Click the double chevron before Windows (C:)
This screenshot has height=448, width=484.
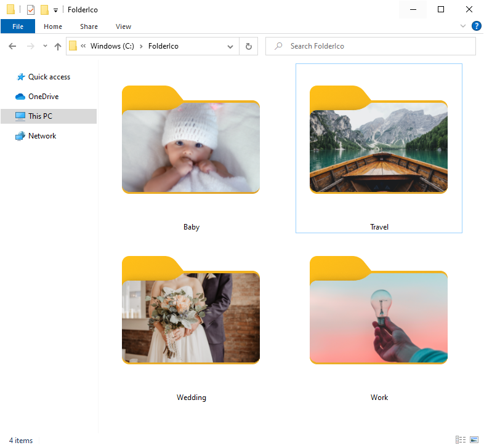coord(83,46)
